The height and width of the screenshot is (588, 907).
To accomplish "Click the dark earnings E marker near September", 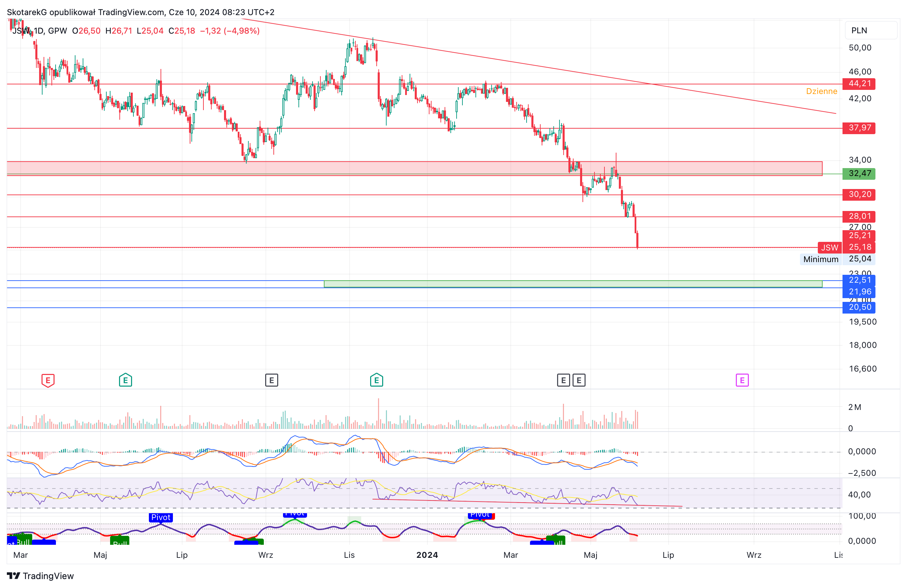I will 271,380.
